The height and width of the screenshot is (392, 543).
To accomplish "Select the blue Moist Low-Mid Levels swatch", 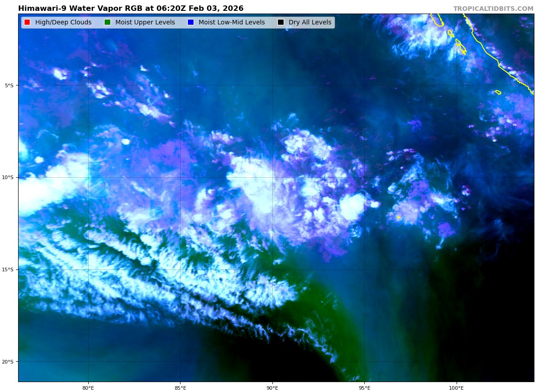I will (191, 23).
